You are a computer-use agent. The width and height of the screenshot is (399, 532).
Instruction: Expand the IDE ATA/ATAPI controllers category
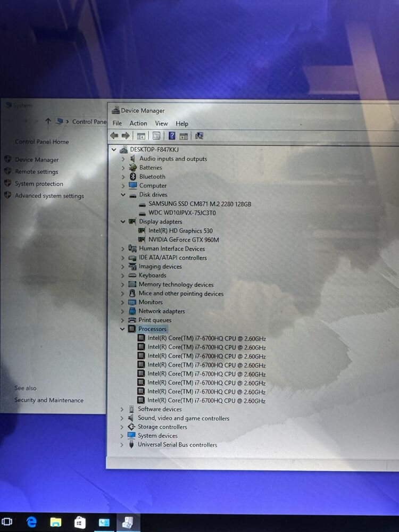pos(123,258)
